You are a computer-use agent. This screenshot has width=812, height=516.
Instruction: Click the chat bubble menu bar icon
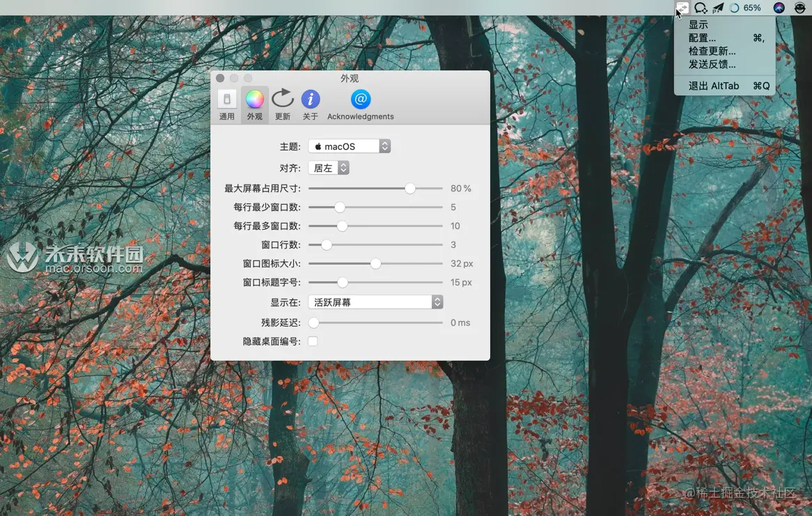click(x=701, y=8)
